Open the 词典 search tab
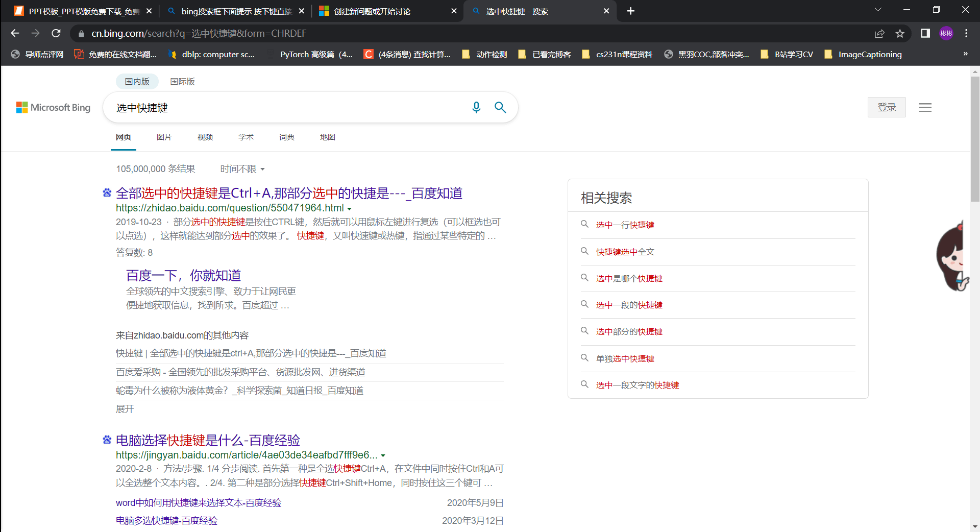980x532 pixels. tap(287, 137)
